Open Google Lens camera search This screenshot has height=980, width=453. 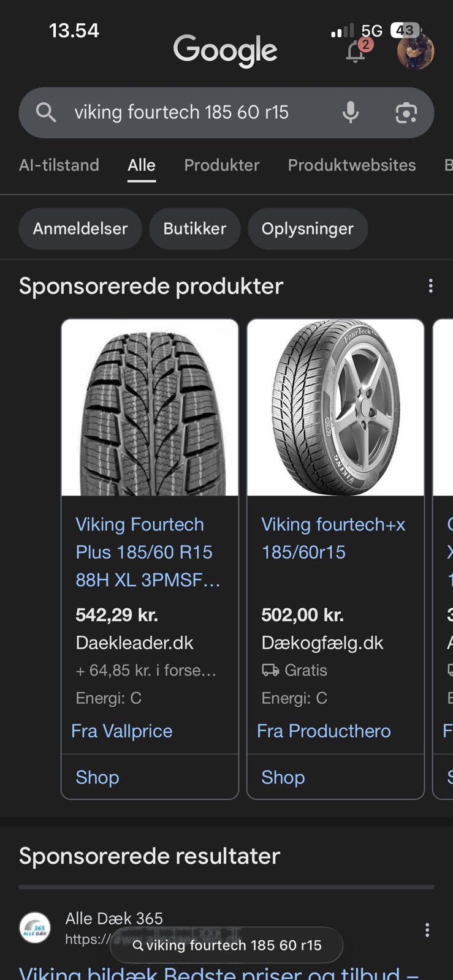coord(406,113)
